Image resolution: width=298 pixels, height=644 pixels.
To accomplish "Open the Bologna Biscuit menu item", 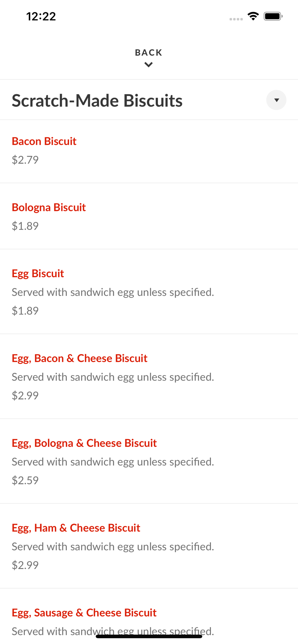I will click(49, 207).
